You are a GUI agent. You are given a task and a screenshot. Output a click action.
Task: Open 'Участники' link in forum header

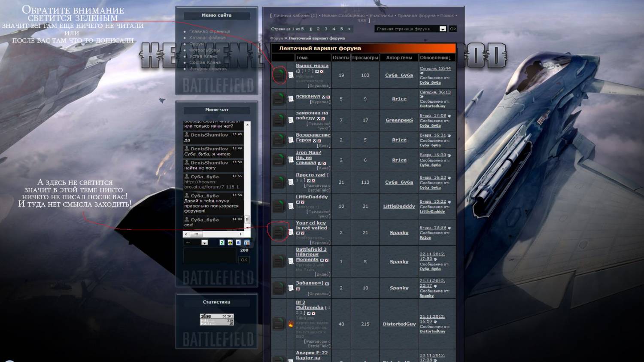(381, 15)
